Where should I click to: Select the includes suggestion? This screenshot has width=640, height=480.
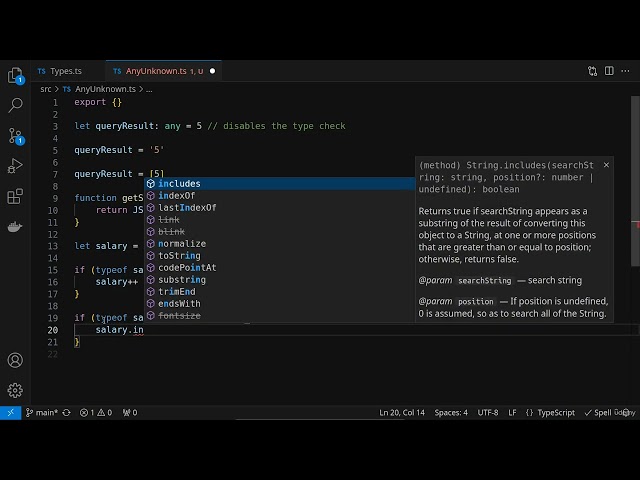click(x=280, y=184)
